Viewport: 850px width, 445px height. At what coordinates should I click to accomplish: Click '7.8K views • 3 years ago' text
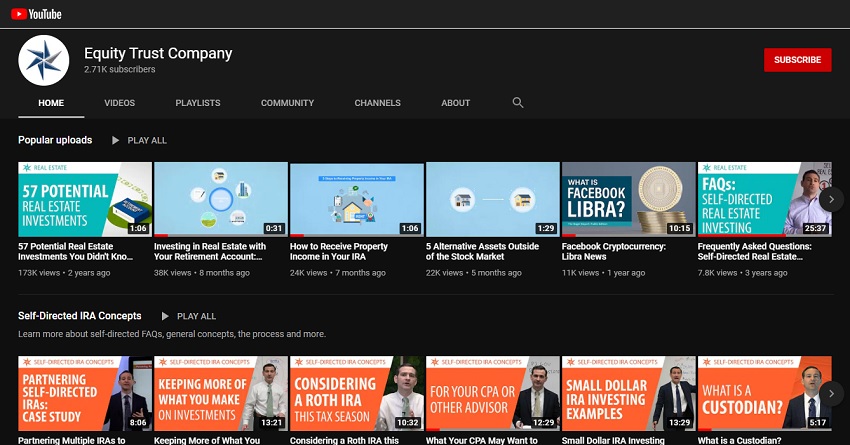pyautogui.click(x=743, y=273)
